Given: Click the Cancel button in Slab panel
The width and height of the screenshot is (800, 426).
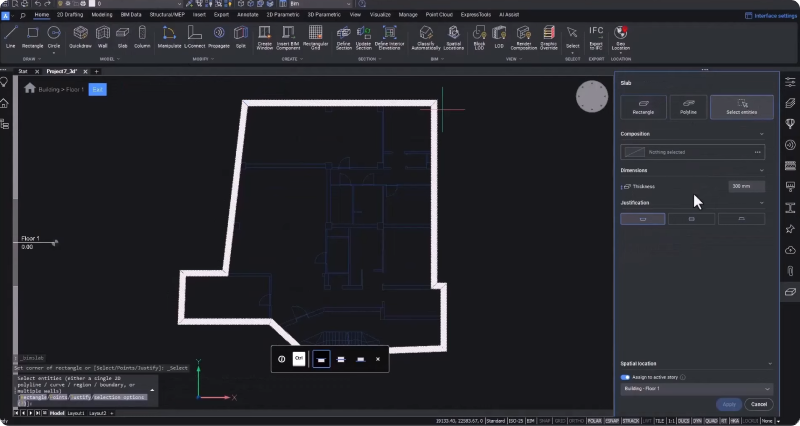Looking at the screenshot, I should (759, 404).
